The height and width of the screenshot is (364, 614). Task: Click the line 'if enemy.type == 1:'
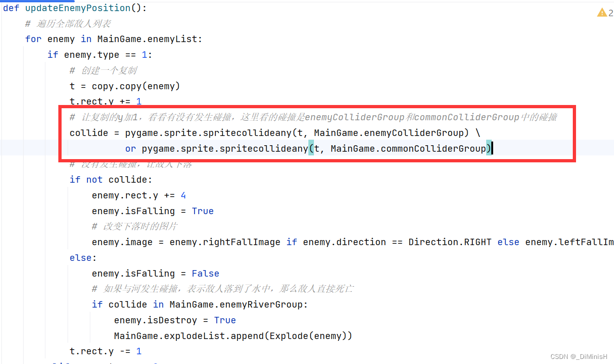100,55
